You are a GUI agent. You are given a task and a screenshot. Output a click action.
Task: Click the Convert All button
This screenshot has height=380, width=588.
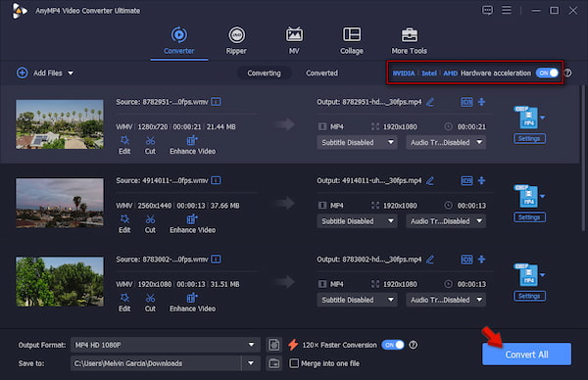coord(526,355)
